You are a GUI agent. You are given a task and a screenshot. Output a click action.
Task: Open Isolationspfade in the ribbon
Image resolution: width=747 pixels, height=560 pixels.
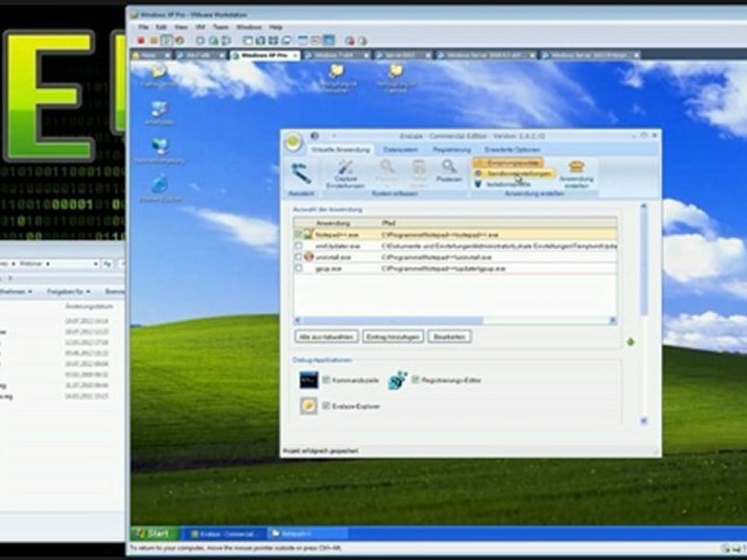[x=503, y=184]
